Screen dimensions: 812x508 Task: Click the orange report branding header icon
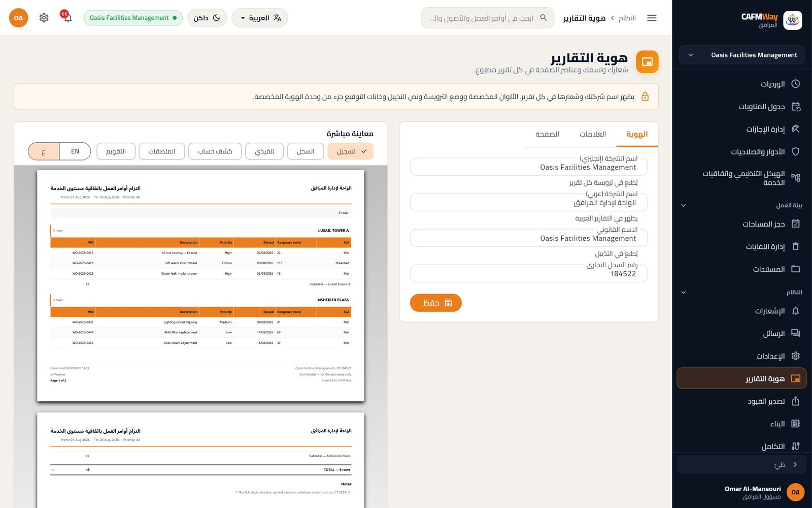coord(647,62)
